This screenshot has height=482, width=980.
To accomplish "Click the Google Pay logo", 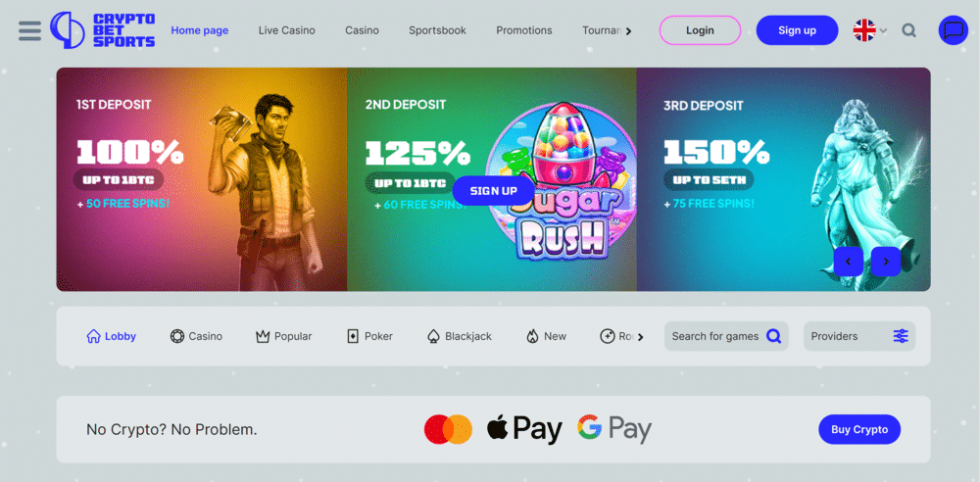I will (614, 429).
